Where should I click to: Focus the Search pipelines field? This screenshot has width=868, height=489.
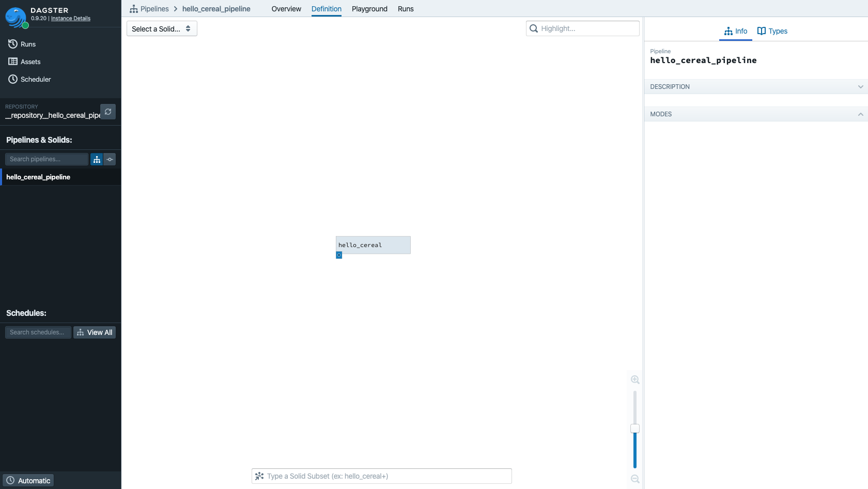pos(47,159)
